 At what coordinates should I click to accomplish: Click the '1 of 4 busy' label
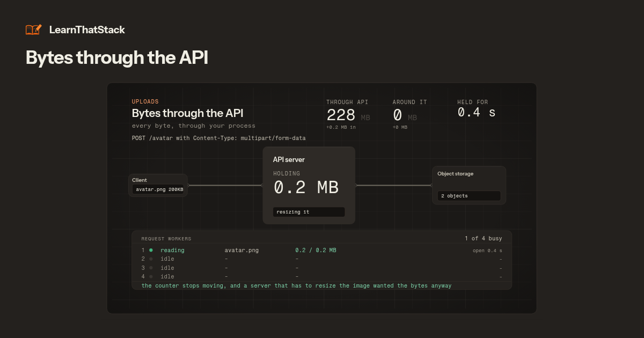pyautogui.click(x=484, y=238)
